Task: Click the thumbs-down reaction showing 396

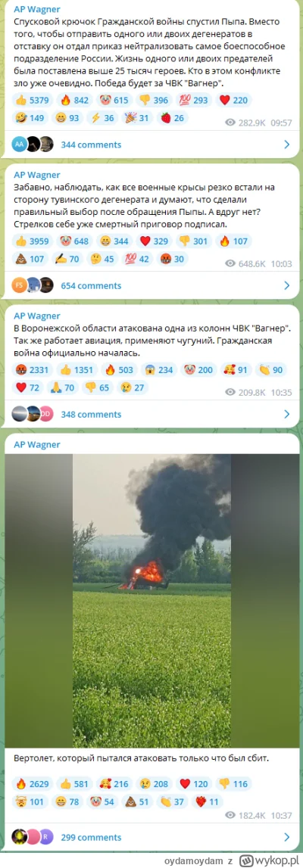Action: pos(155,100)
